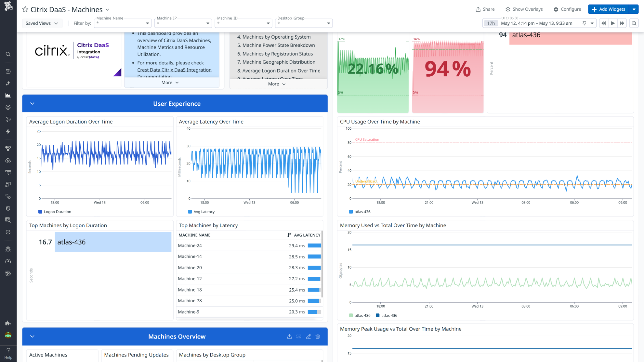Image resolution: width=644 pixels, height=362 pixels.
Task: Open the sidebar search magnifier
Action: coord(8,54)
